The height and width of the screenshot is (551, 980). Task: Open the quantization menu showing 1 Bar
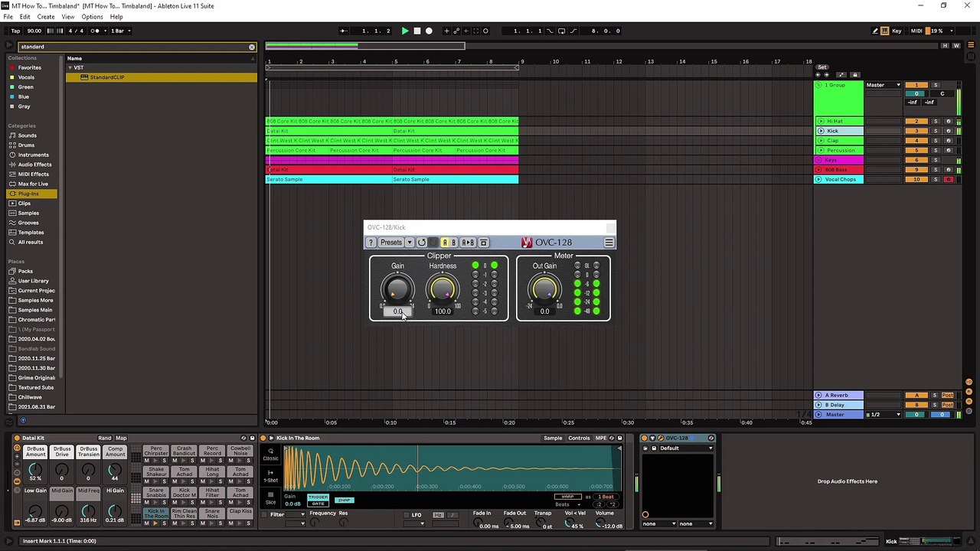pos(121,31)
